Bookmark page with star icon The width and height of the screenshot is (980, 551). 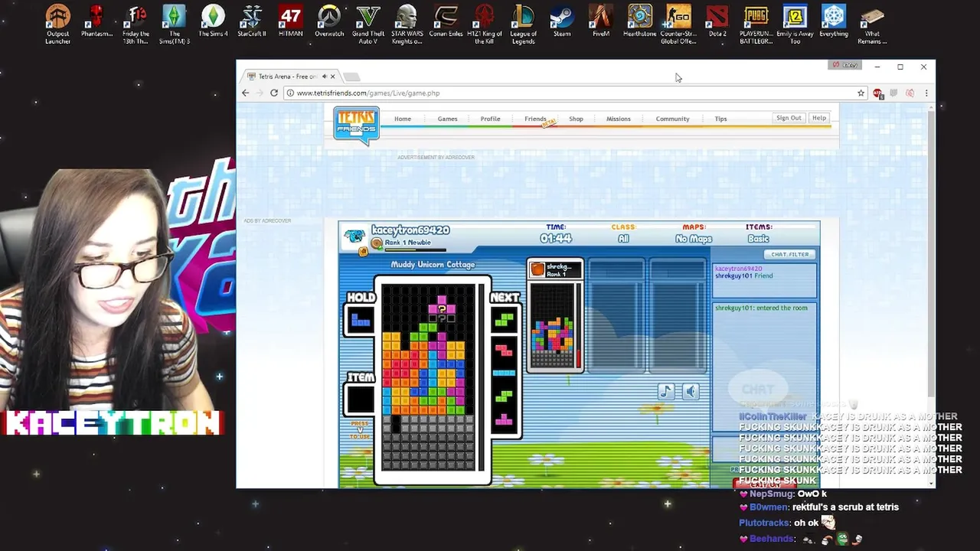861,93
